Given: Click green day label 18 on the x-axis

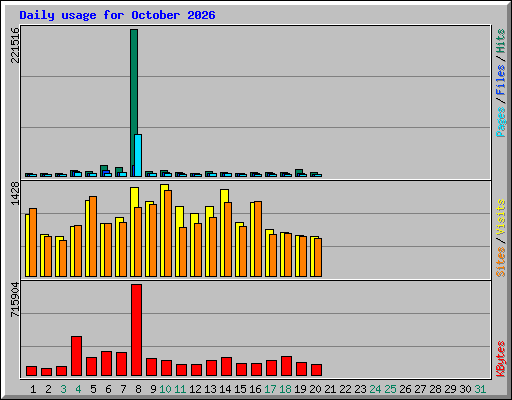Looking at the screenshot, I should [x=285, y=389].
